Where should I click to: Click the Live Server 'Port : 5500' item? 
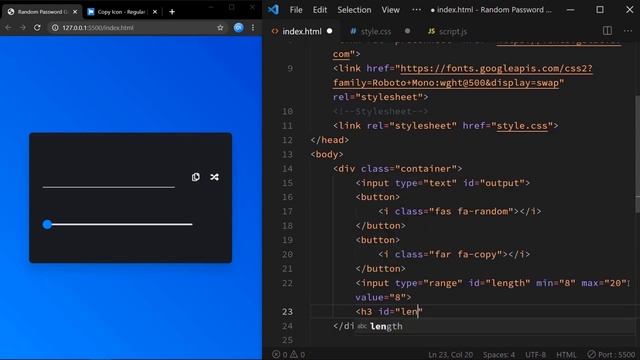[611, 354]
